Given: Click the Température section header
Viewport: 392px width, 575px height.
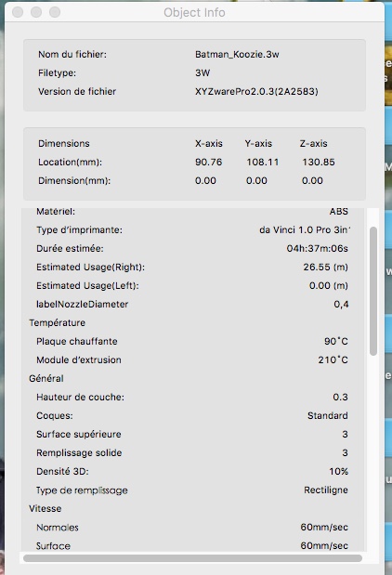Looking at the screenshot, I should 58,322.
